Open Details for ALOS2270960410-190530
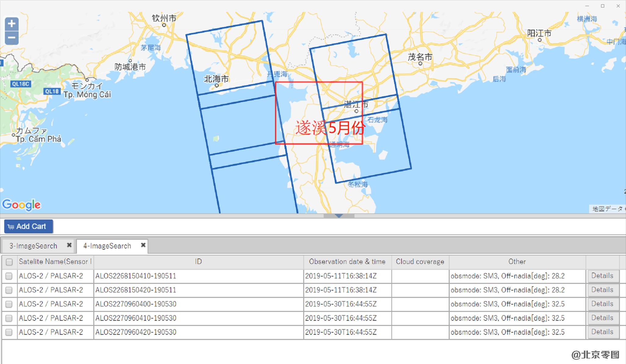The width and height of the screenshot is (626, 364). tap(603, 318)
